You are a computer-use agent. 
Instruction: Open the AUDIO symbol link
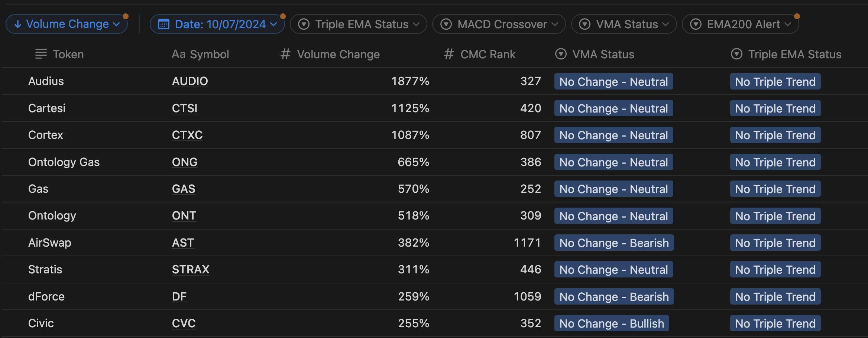point(190,81)
